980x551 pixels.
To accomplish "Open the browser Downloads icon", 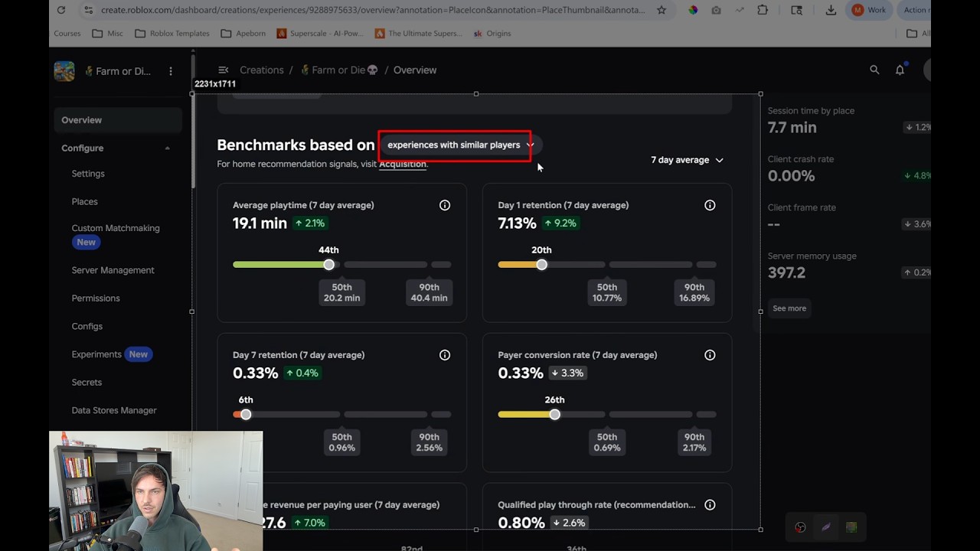I will [x=831, y=10].
